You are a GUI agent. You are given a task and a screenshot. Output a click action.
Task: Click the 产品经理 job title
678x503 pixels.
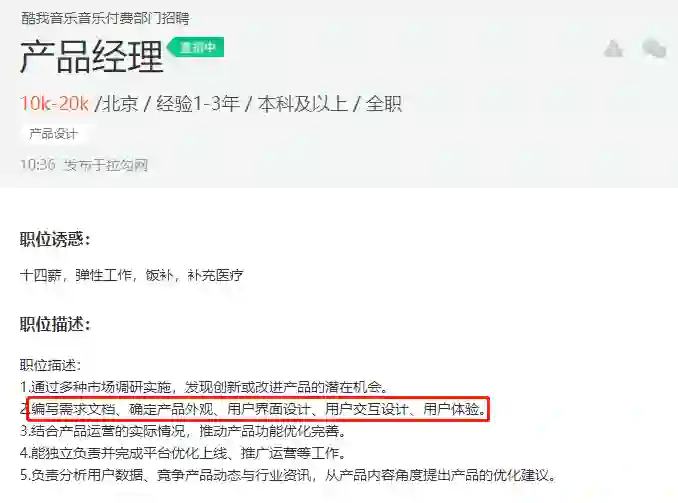(92, 57)
